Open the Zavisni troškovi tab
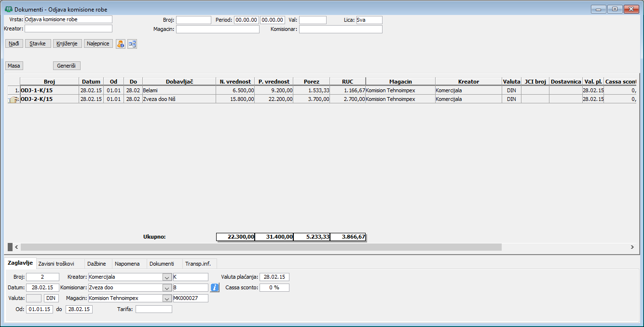Viewport: 644px width, 327px height. pos(56,264)
